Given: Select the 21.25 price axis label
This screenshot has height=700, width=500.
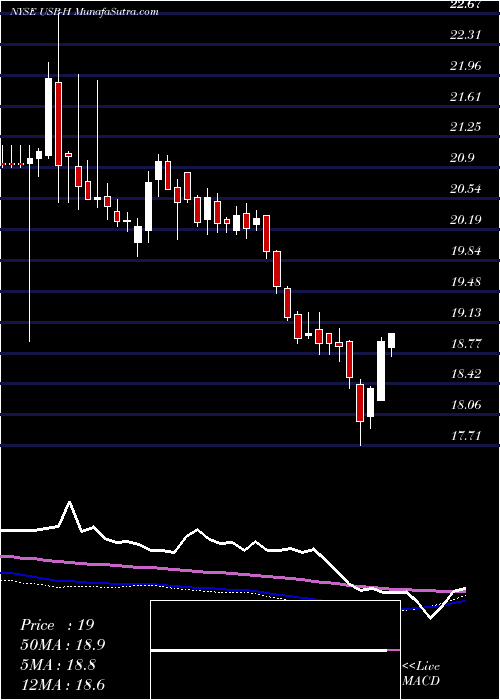Looking at the screenshot, I should tap(466, 127).
